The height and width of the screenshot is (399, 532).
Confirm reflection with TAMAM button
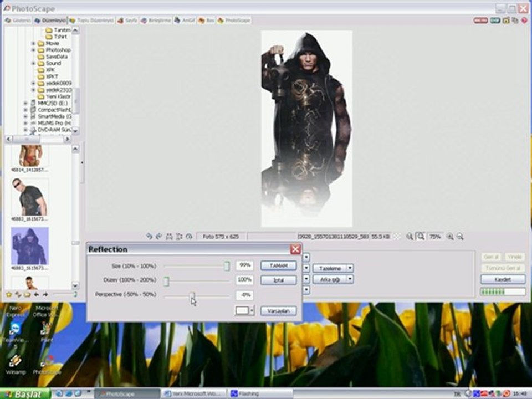coord(278,266)
